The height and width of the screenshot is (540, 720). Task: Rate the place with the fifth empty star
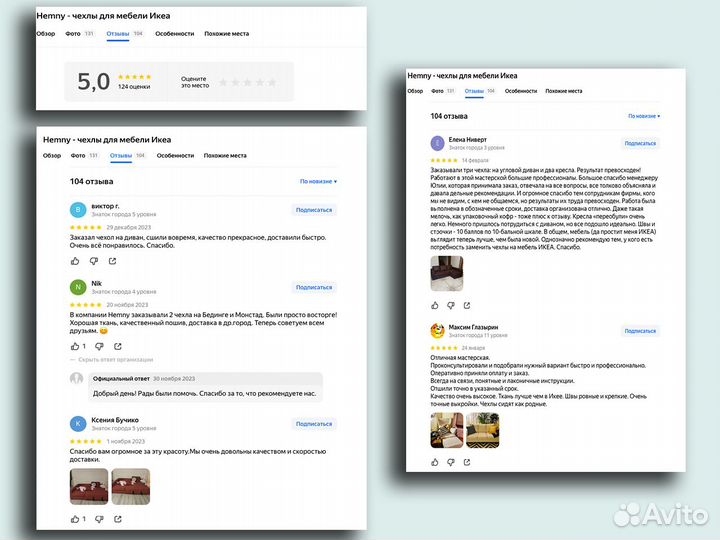[273, 82]
